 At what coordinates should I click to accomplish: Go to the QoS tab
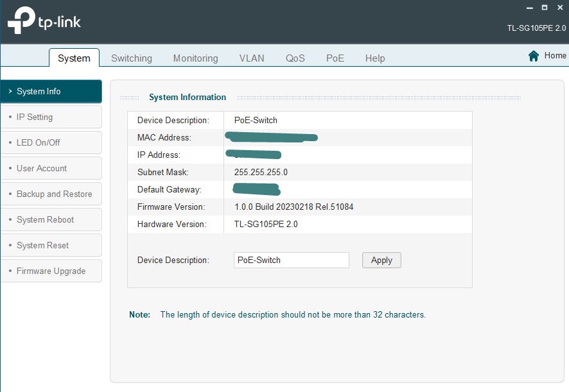(295, 58)
